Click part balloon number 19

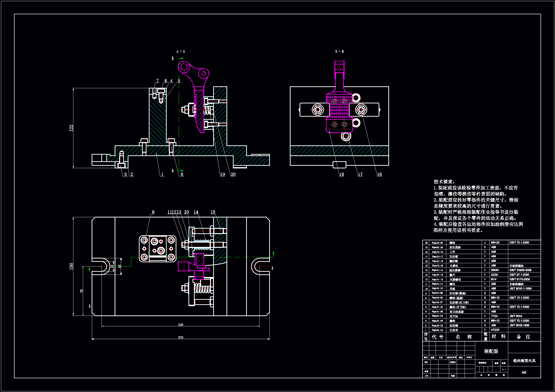222,174
